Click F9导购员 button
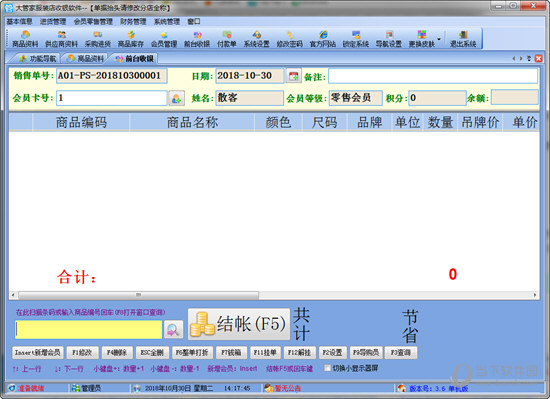The height and width of the screenshot is (399, 550). point(365,352)
